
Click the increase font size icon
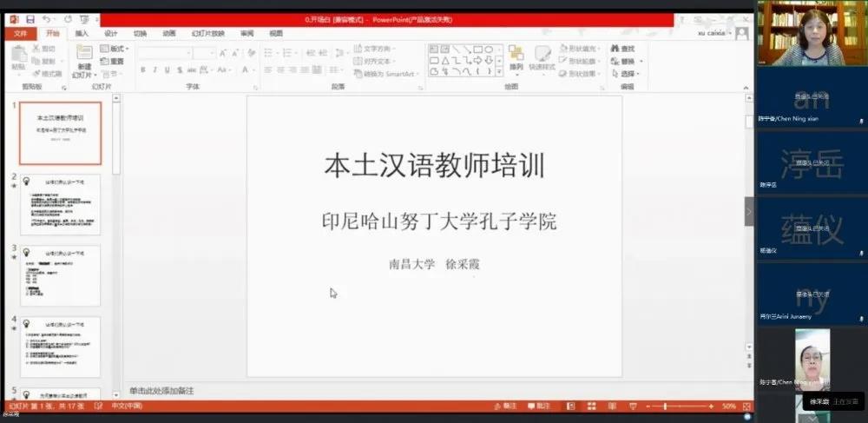[x=222, y=53]
